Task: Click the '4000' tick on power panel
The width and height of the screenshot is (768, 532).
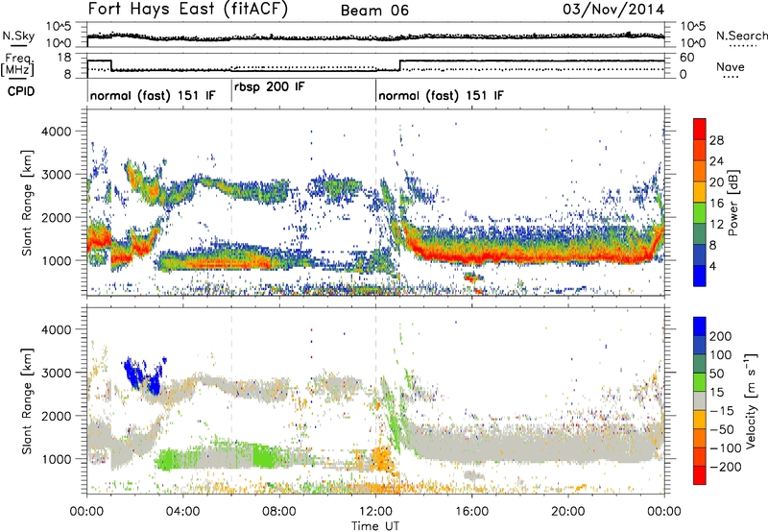Action: [x=58, y=132]
